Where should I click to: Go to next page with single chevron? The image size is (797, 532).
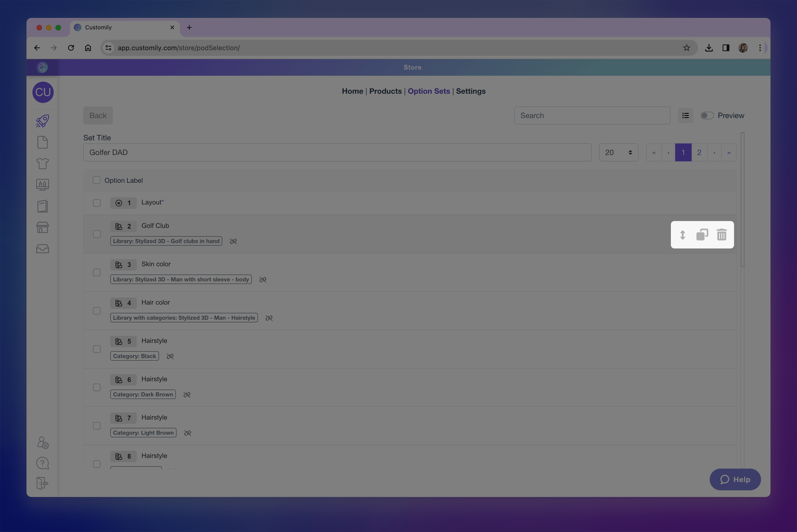[714, 153]
